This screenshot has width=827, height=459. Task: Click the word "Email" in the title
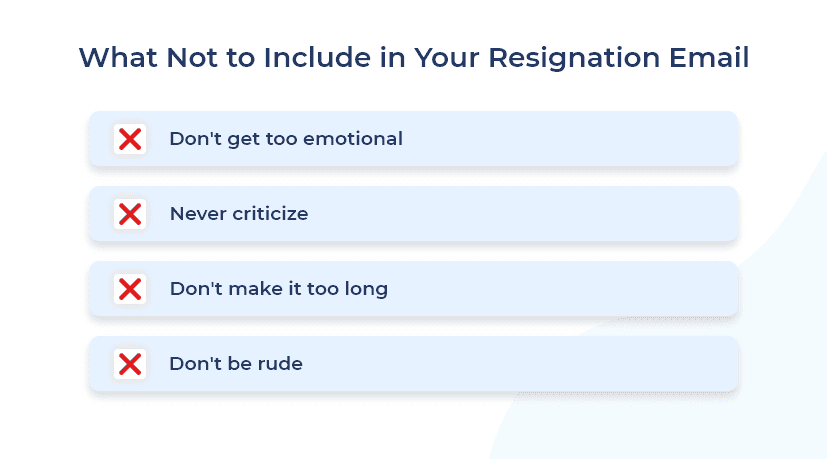(711, 57)
